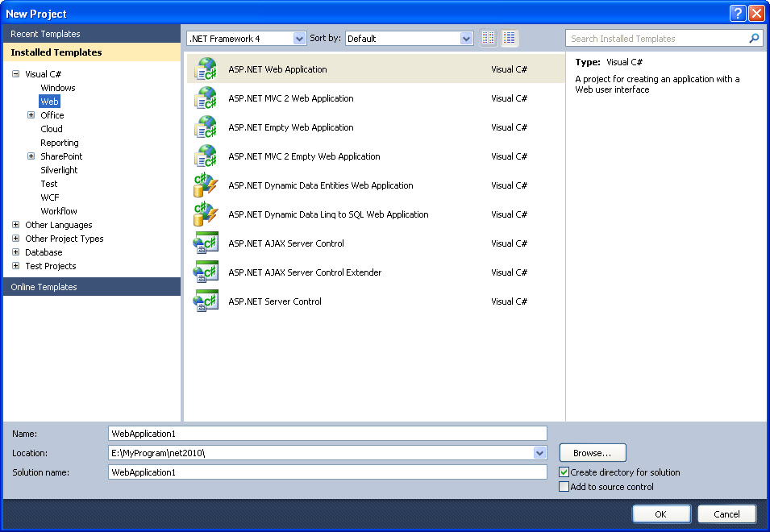Select the ASP.NET AJAX Server Control icon
The image size is (770, 532).
click(x=206, y=243)
